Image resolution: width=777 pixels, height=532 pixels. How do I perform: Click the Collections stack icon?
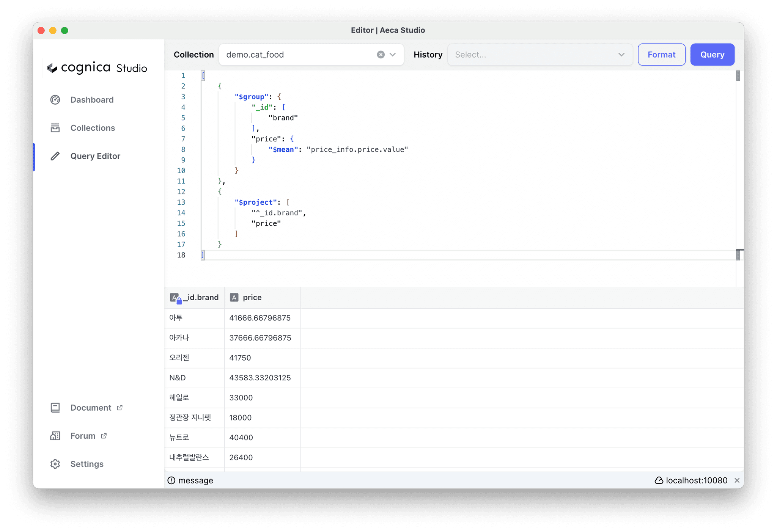55,128
